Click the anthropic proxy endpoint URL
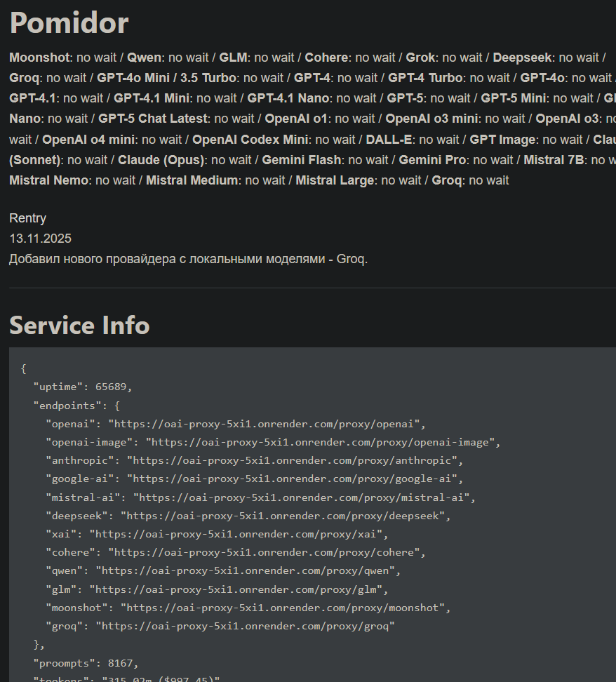Screen dimensions: 616x682 292,460
